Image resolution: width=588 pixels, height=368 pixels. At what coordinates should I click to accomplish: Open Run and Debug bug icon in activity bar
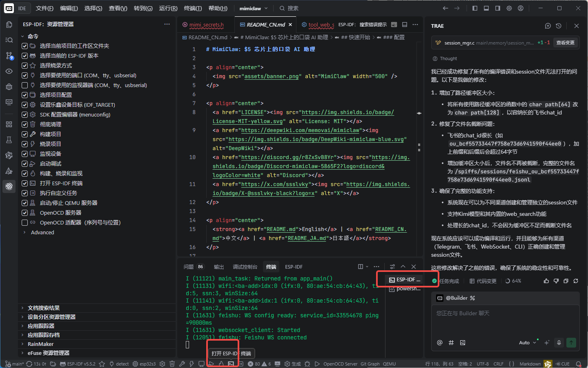pyautogui.click(x=9, y=87)
